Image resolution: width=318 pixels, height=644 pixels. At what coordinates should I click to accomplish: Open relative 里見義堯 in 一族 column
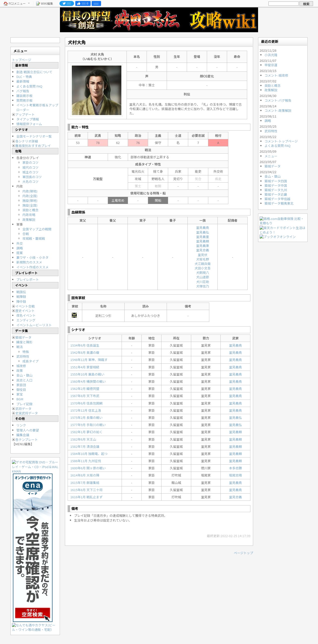pyautogui.click(x=202, y=228)
